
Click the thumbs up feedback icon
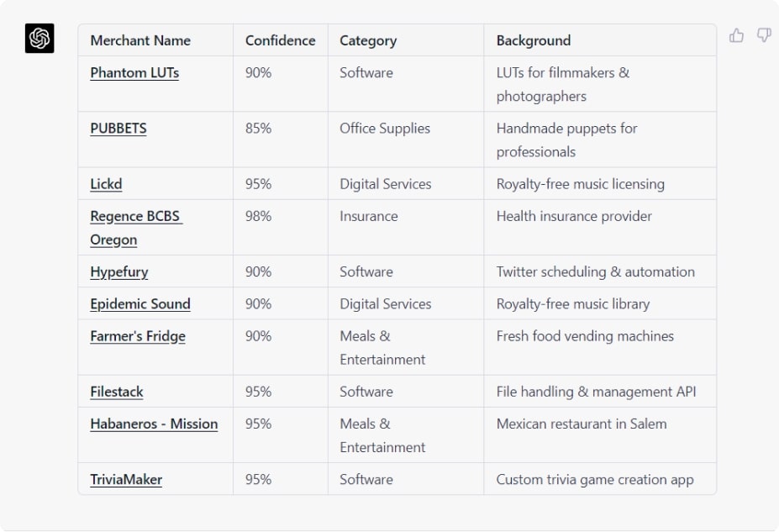point(736,36)
